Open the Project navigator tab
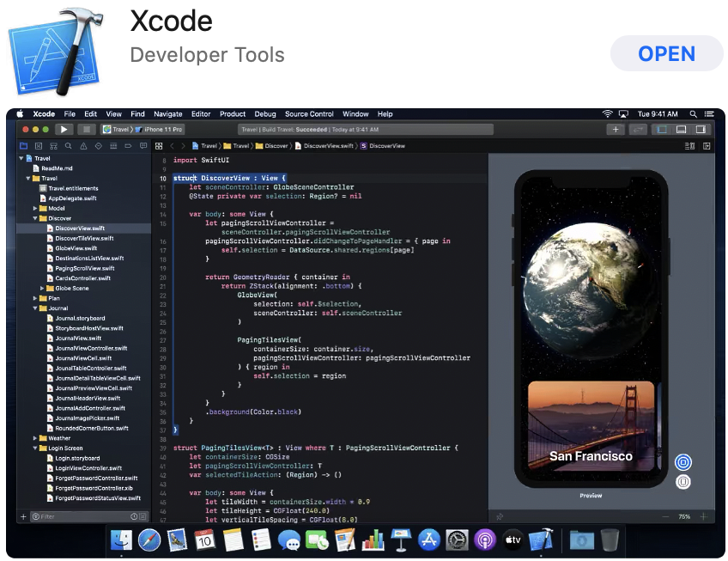 pos(24,146)
